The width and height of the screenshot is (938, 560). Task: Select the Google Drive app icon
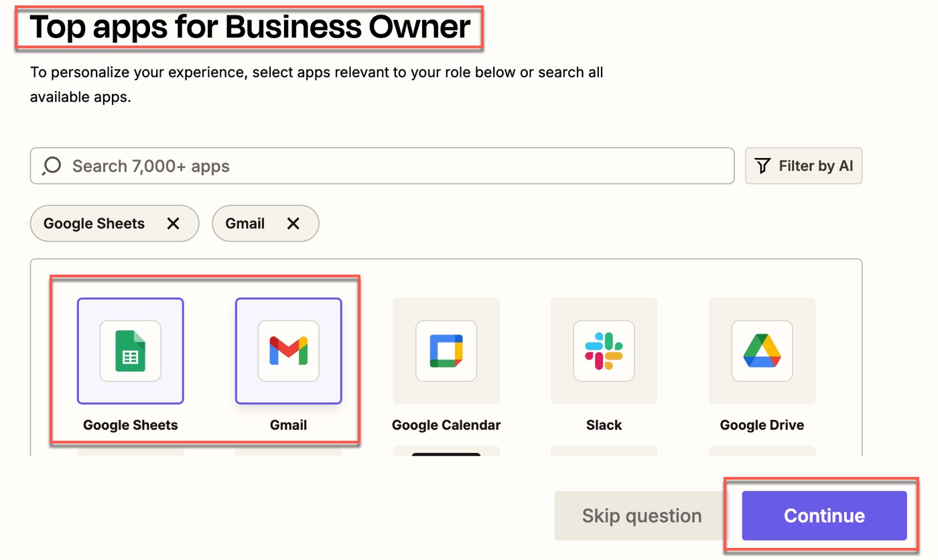click(x=762, y=351)
